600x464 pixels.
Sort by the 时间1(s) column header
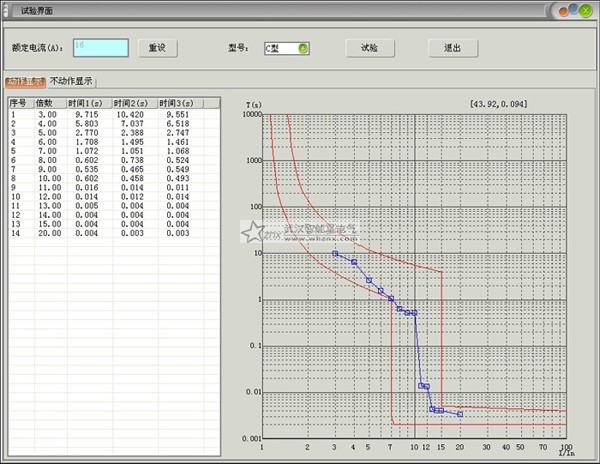88,102
